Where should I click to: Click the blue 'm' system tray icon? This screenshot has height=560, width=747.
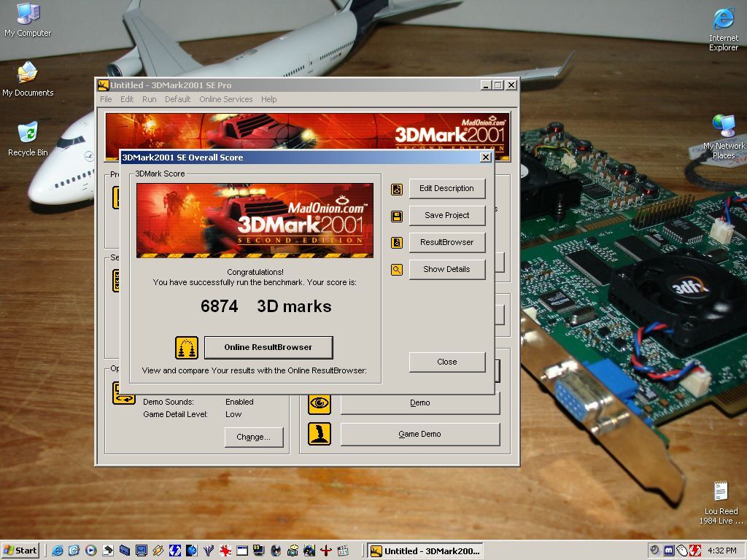coord(668,551)
